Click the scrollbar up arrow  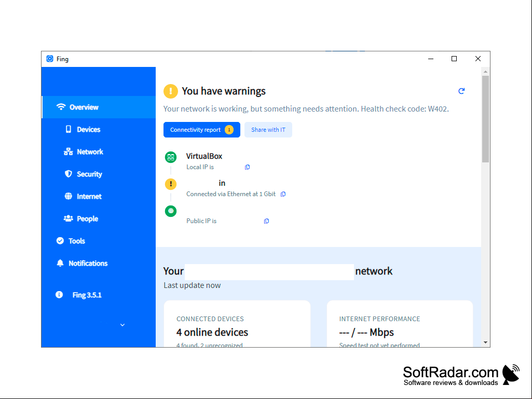(485, 72)
